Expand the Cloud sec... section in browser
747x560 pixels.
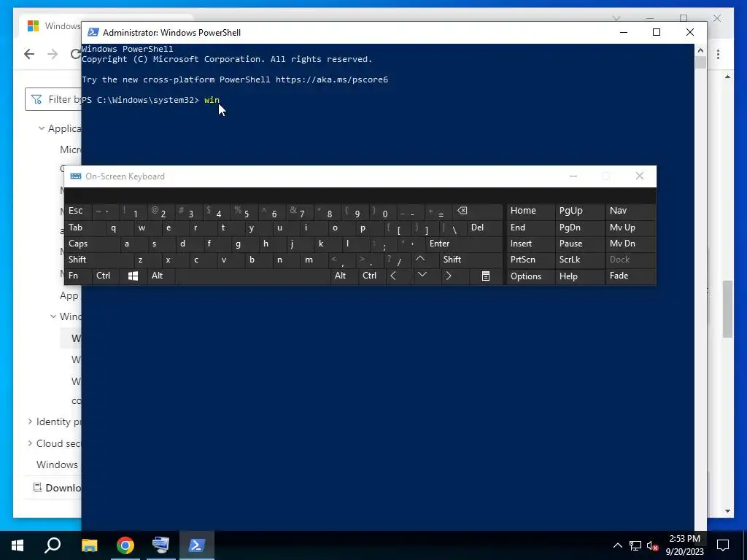pos(30,443)
